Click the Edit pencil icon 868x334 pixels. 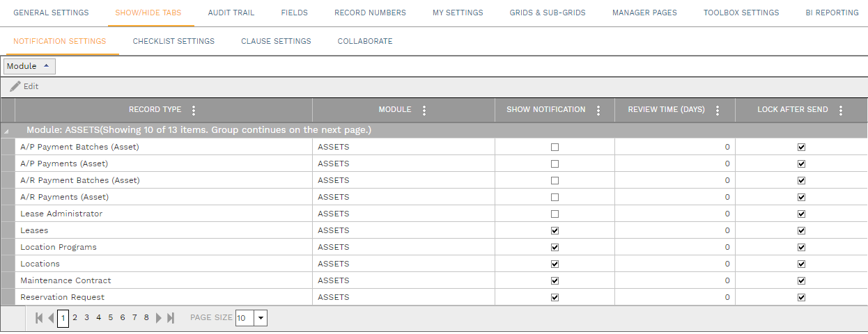click(15, 86)
